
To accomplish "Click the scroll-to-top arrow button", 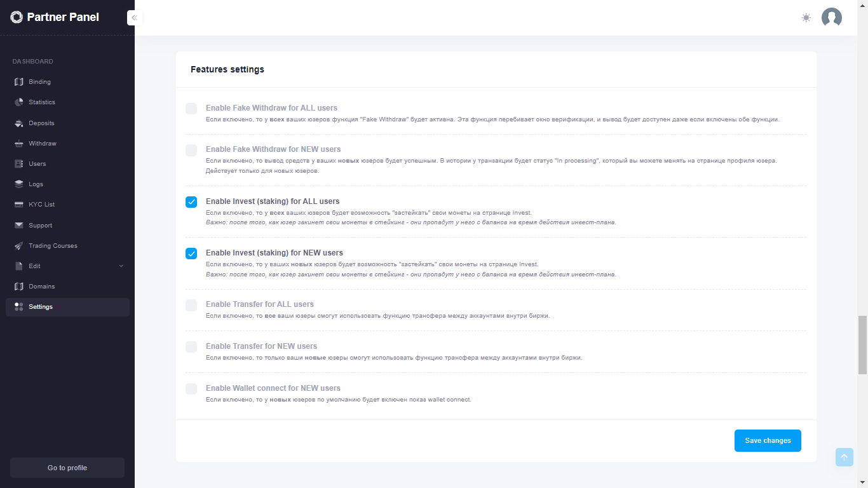I will click(844, 457).
